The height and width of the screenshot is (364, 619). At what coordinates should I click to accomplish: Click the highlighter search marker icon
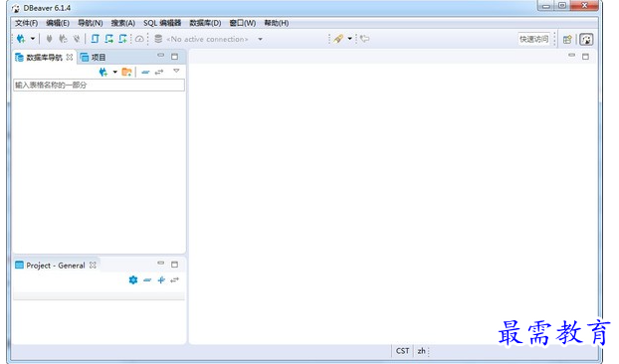point(338,39)
